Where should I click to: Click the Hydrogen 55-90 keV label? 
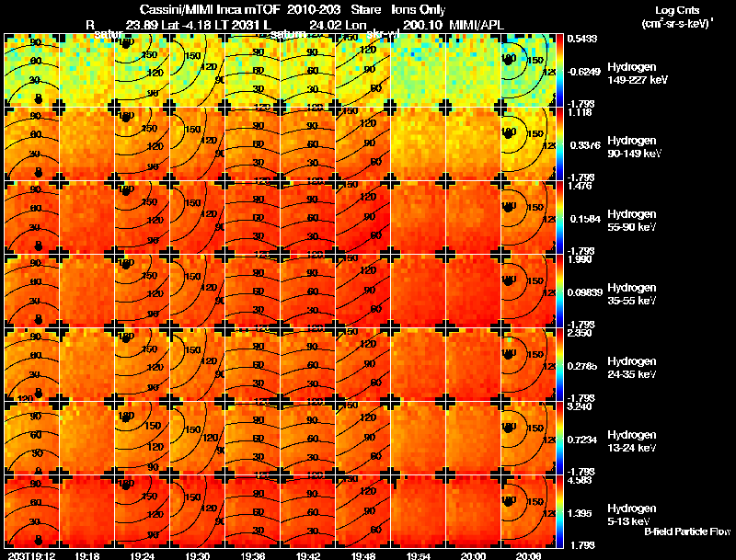(632, 221)
